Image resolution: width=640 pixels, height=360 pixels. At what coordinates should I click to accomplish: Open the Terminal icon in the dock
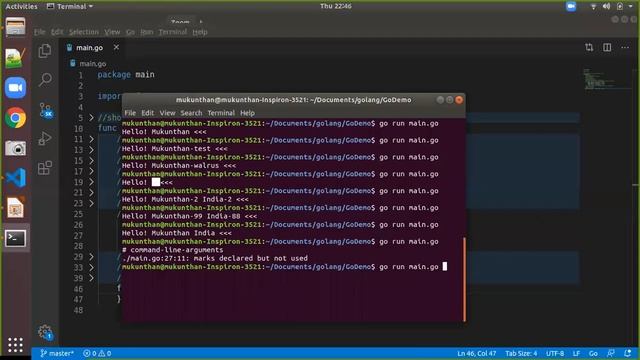pyautogui.click(x=16, y=238)
